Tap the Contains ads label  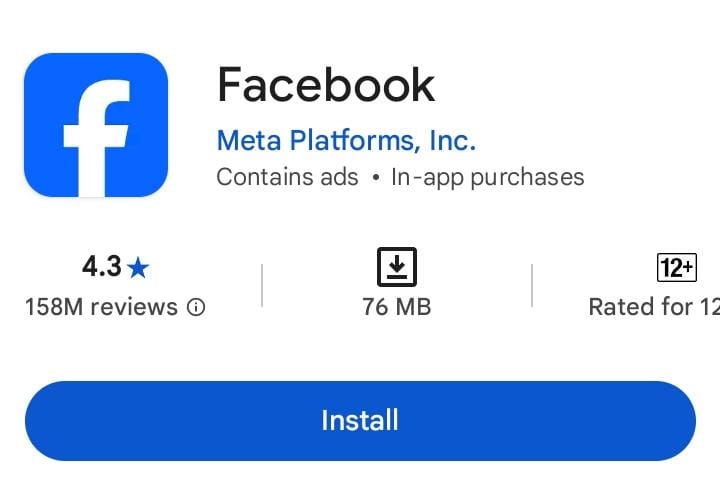click(287, 177)
